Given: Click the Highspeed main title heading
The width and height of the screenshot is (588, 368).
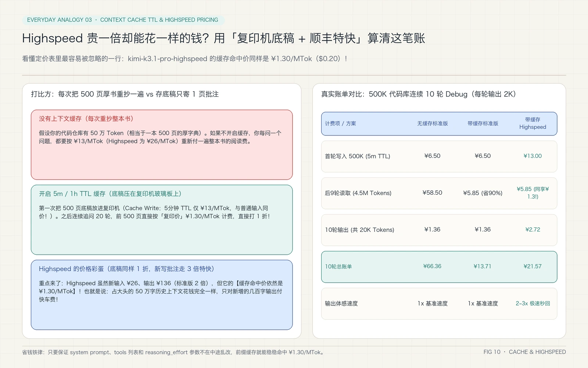Looking at the screenshot, I should (223, 38).
